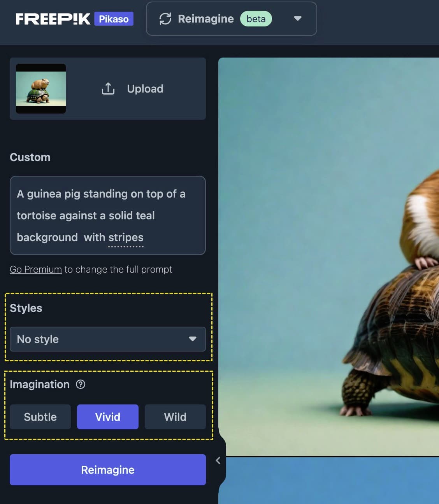Click the large generated guinea pig image
Image resolution: width=439 pixels, height=504 pixels.
[329, 257]
